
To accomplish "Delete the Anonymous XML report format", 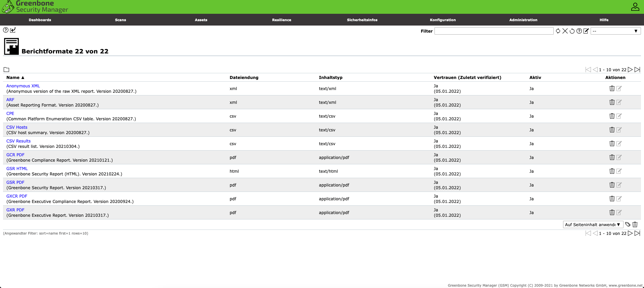I will pos(612,88).
